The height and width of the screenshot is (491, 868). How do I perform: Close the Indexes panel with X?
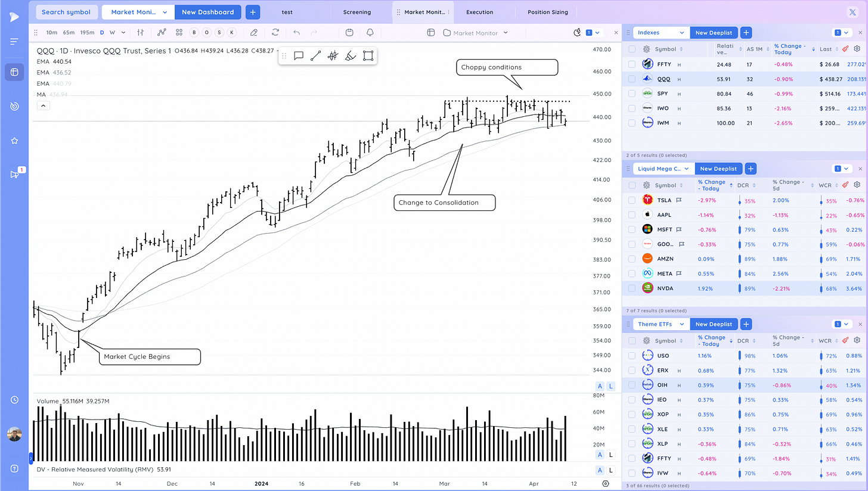pos(860,33)
